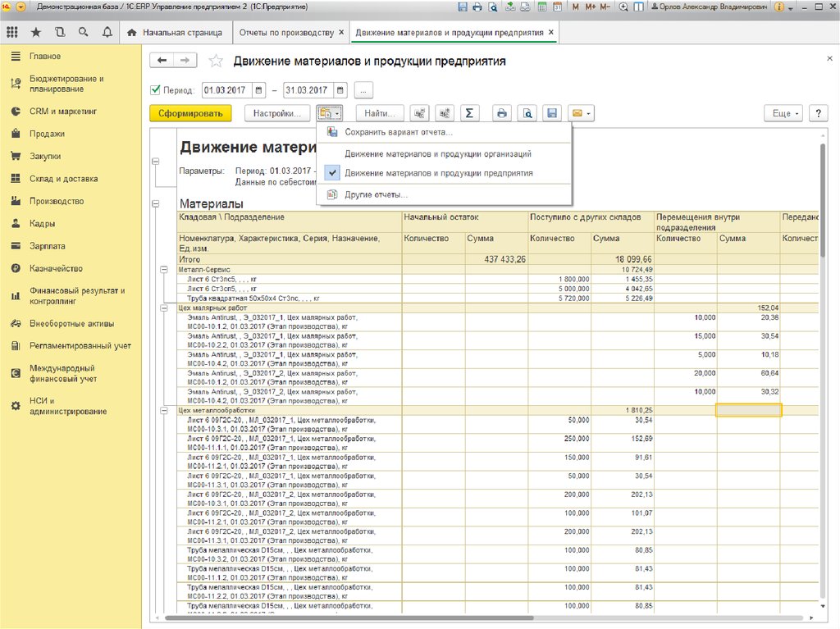
Task: Open the favorites star in top bar
Action: 35,33
